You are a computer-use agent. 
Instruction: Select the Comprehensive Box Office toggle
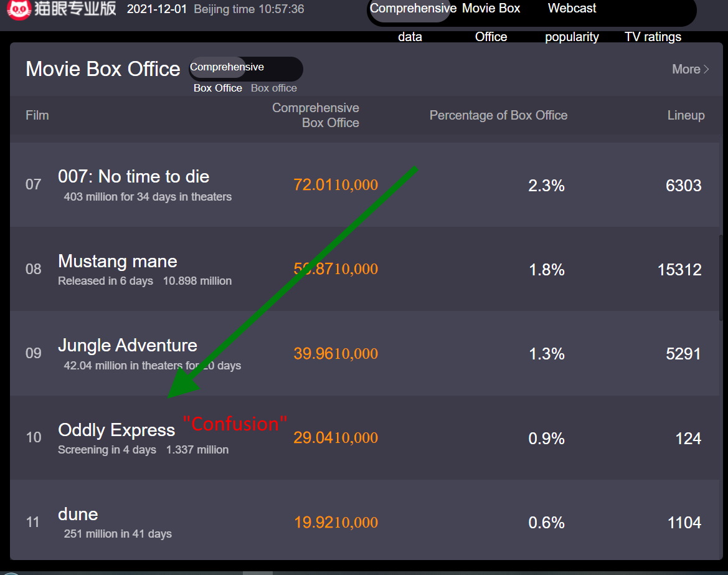tap(217, 77)
